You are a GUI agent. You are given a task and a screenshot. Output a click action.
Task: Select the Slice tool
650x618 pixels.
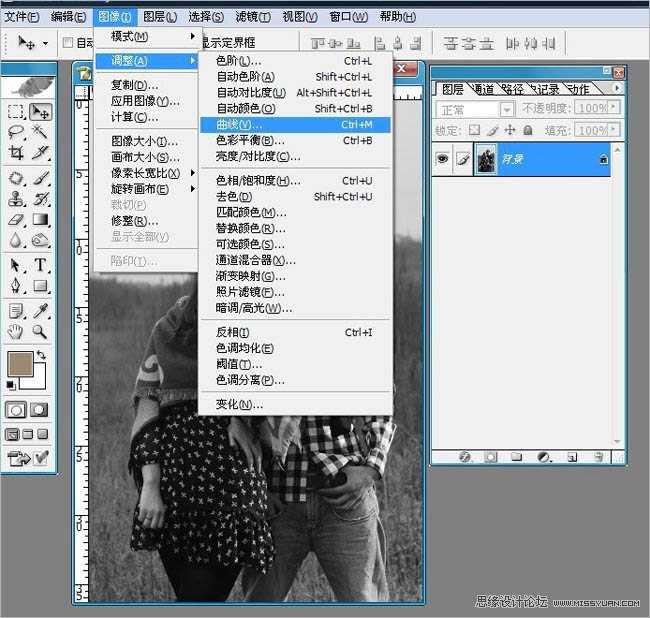[x=41, y=153]
